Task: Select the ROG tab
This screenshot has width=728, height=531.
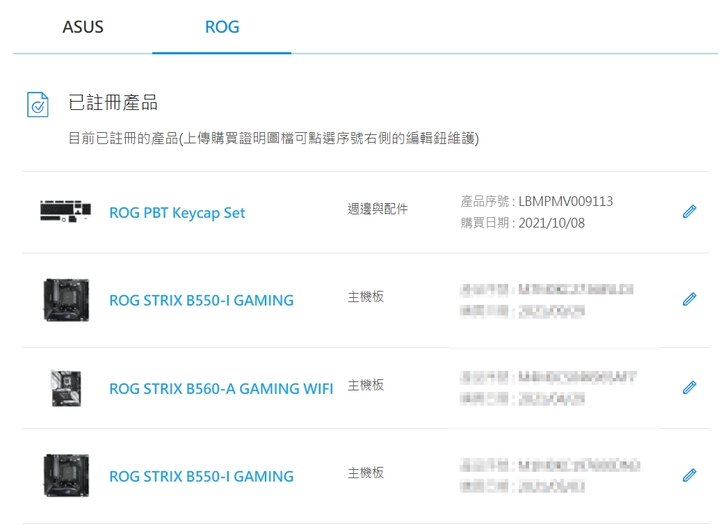Action: pos(221,27)
